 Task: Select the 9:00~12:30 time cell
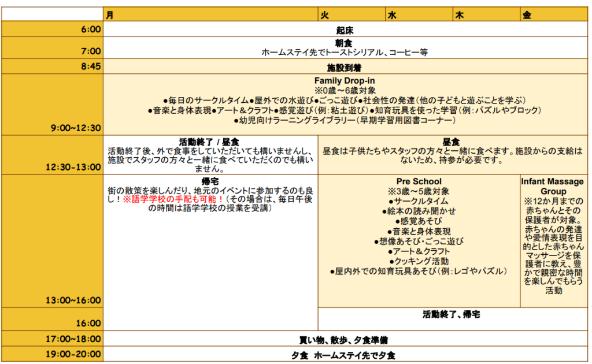tap(76, 128)
